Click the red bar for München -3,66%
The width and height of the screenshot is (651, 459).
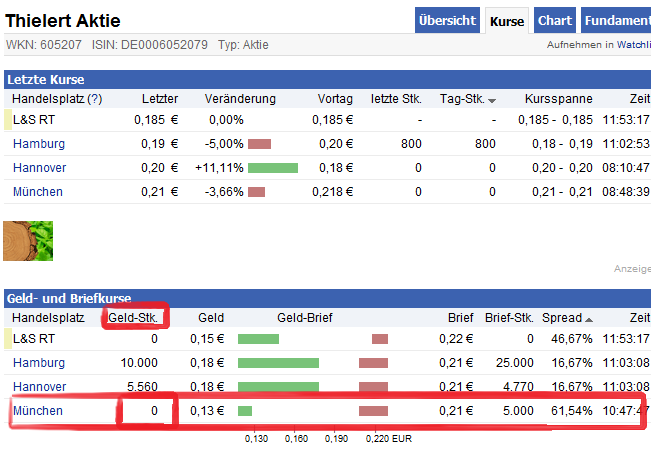click(x=257, y=192)
